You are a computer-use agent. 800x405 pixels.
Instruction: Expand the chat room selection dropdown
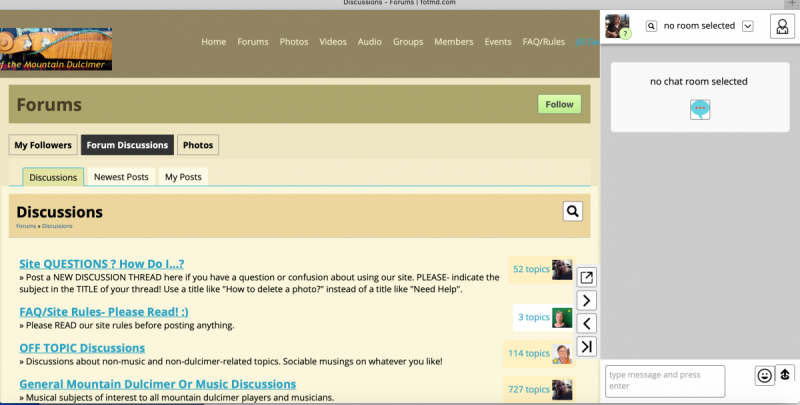click(x=747, y=26)
